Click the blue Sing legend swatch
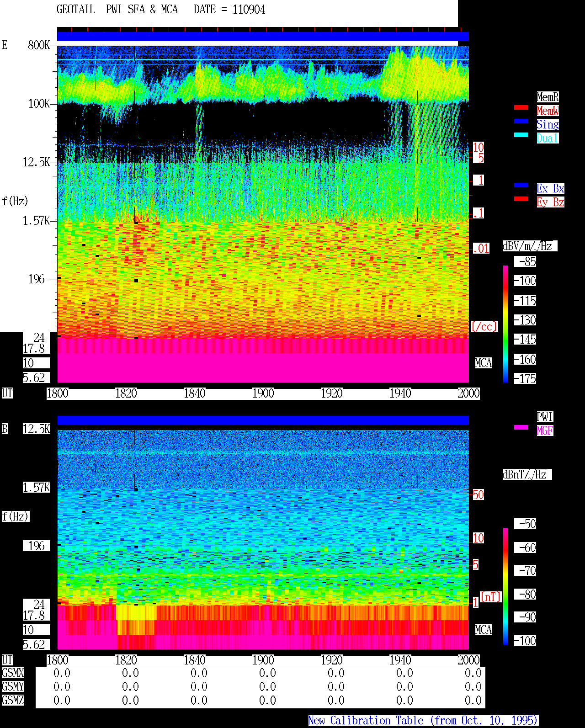The width and height of the screenshot is (585, 728). 521,121
